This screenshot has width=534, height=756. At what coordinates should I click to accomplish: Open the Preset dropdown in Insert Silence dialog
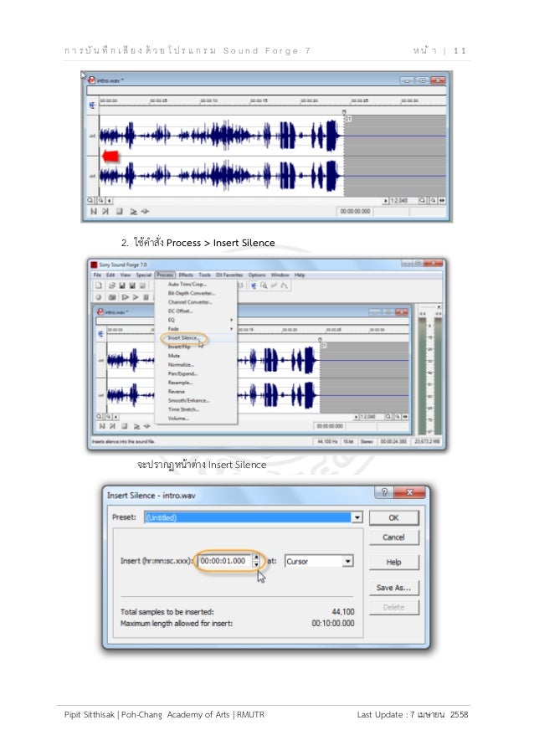point(357,517)
